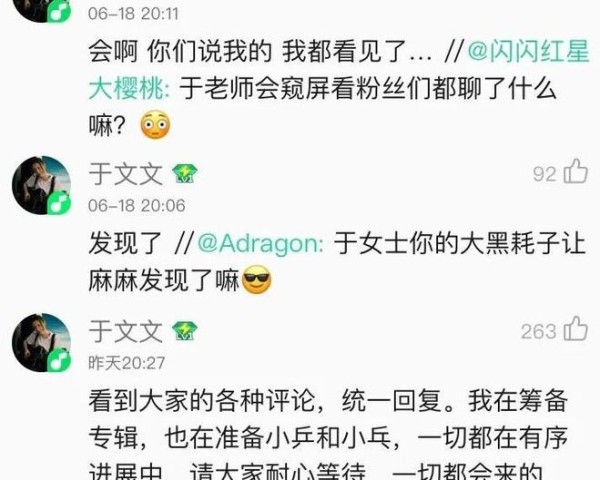The height and width of the screenshot is (480, 600).
Task: Tap the 263 like count
Action: click(x=538, y=331)
